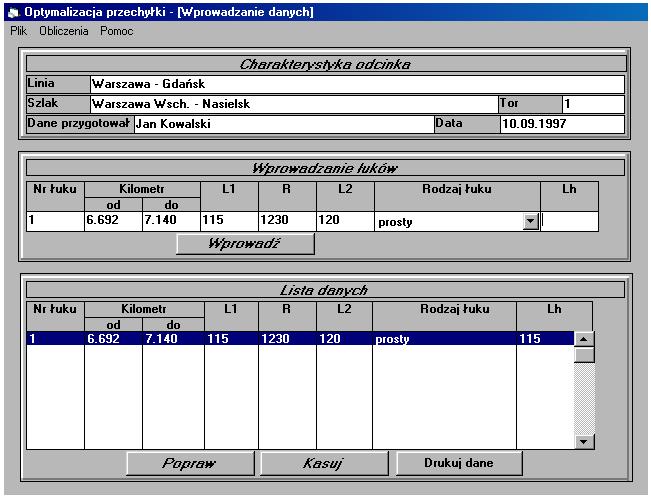Expand the Rodzaj łuku dropdown arrow
This screenshot has width=651, height=498.
531,221
